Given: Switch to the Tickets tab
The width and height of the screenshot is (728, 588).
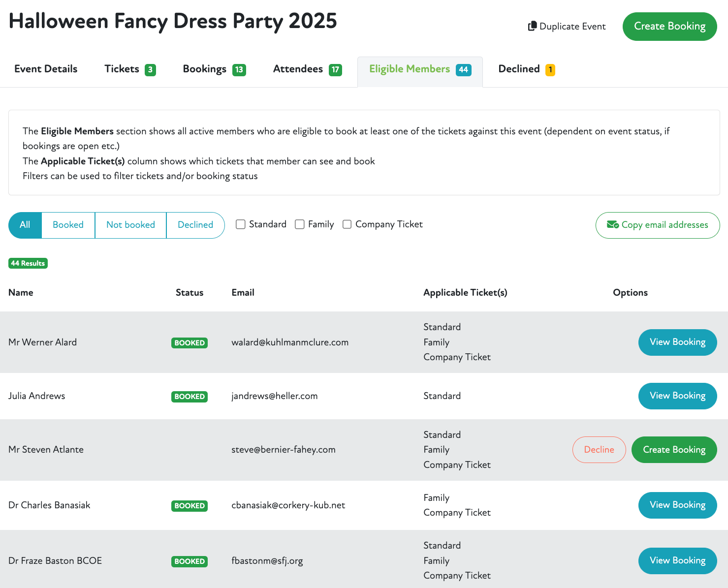Looking at the screenshot, I should pos(130,69).
